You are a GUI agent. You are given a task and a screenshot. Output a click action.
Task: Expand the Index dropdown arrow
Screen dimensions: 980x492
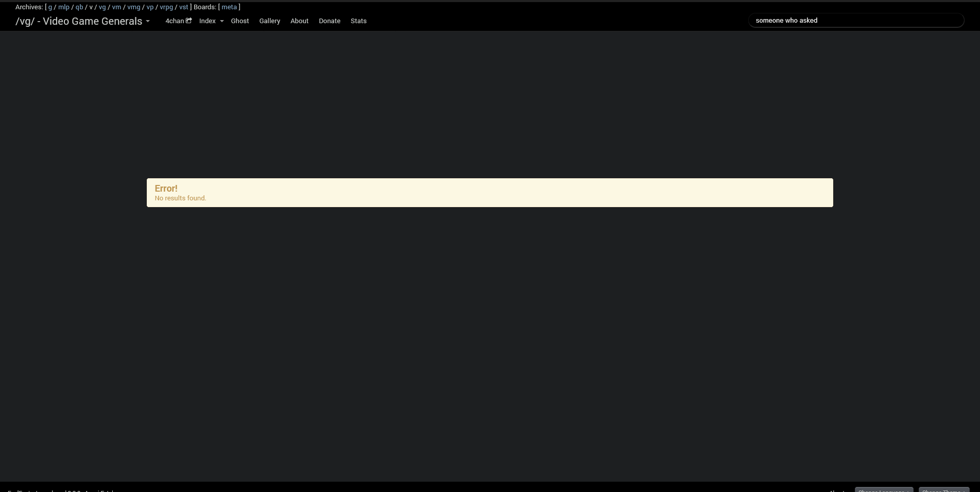(x=222, y=21)
